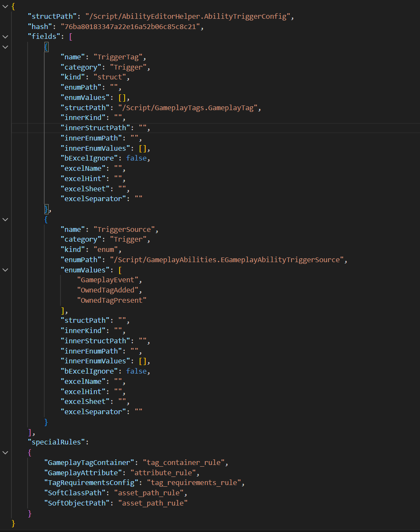Image resolution: width=420 pixels, height=532 pixels.
Task: Click the "tag_requirements_rule" value
Action: (x=194, y=482)
